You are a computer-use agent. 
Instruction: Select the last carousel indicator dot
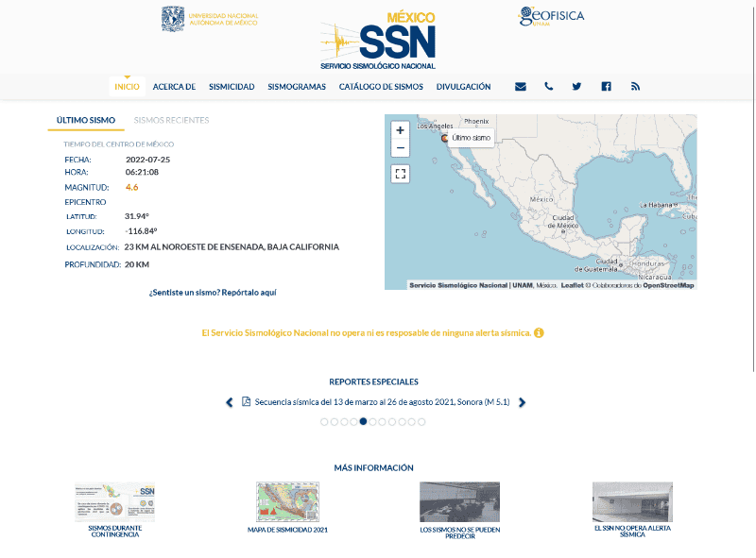click(421, 422)
